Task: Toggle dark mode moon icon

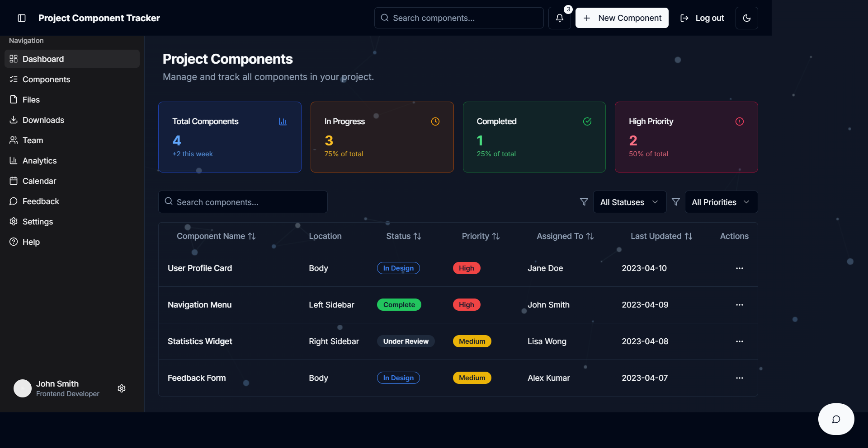Action: (747, 18)
